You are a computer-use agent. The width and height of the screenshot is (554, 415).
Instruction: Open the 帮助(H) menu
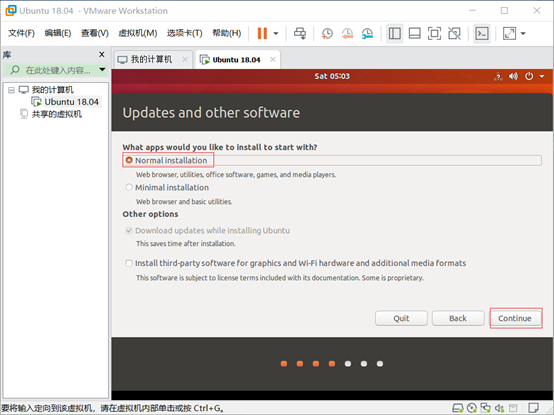[x=226, y=33]
